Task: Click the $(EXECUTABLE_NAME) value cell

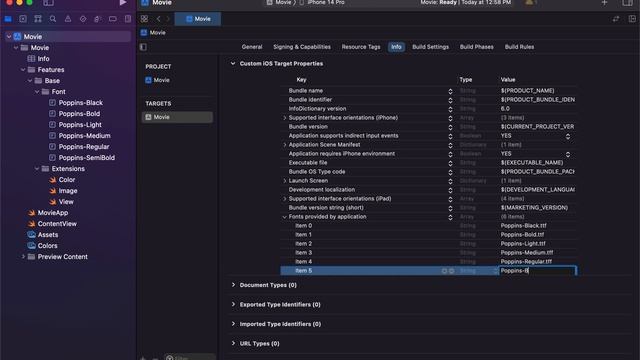Action: (x=532, y=163)
